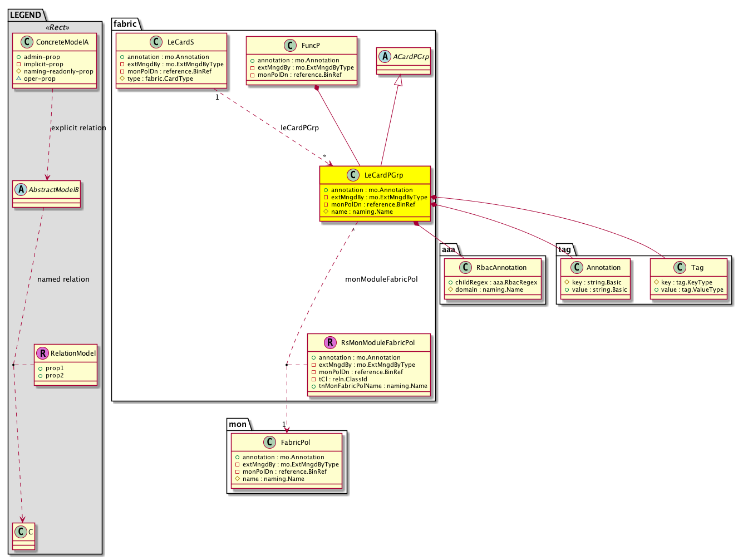Screen dimensions: 743x560
Task: Select the fabric package tab
Action: (x=125, y=24)
